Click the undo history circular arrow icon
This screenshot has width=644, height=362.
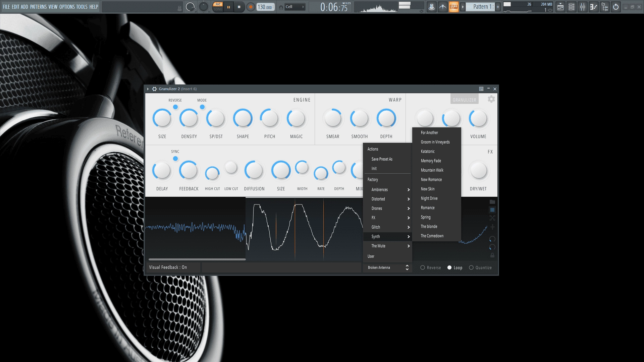[x=616, y=7]
